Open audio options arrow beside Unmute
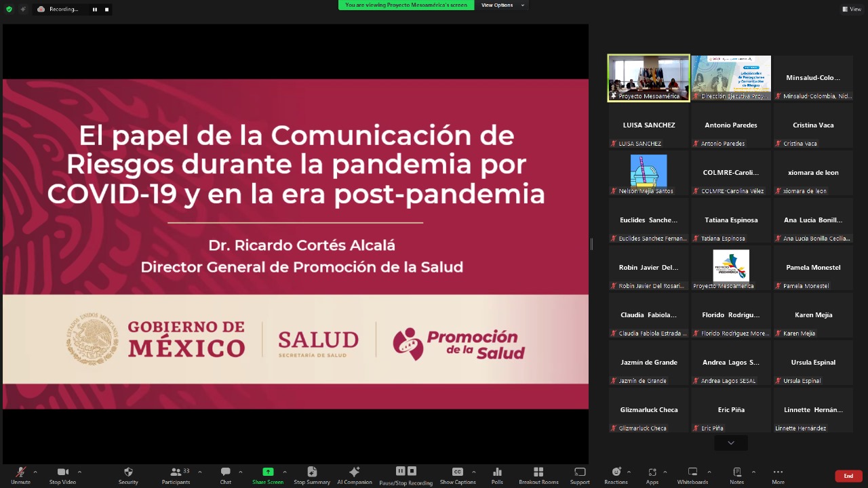 click(x=35, y=472)
